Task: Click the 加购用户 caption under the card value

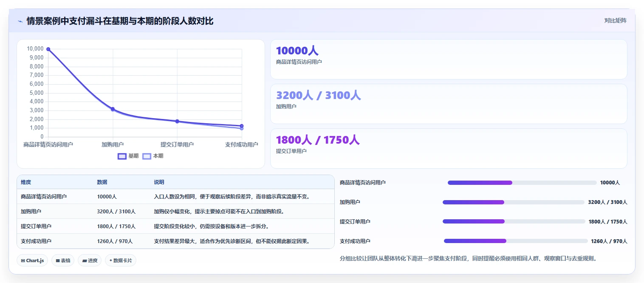Action: 286,107
